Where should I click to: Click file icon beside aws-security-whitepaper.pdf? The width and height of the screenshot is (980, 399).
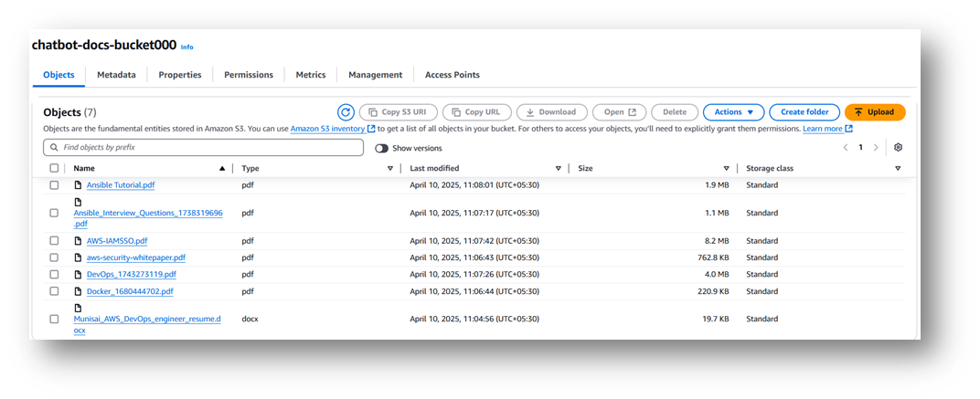click(x=78, y=257)
